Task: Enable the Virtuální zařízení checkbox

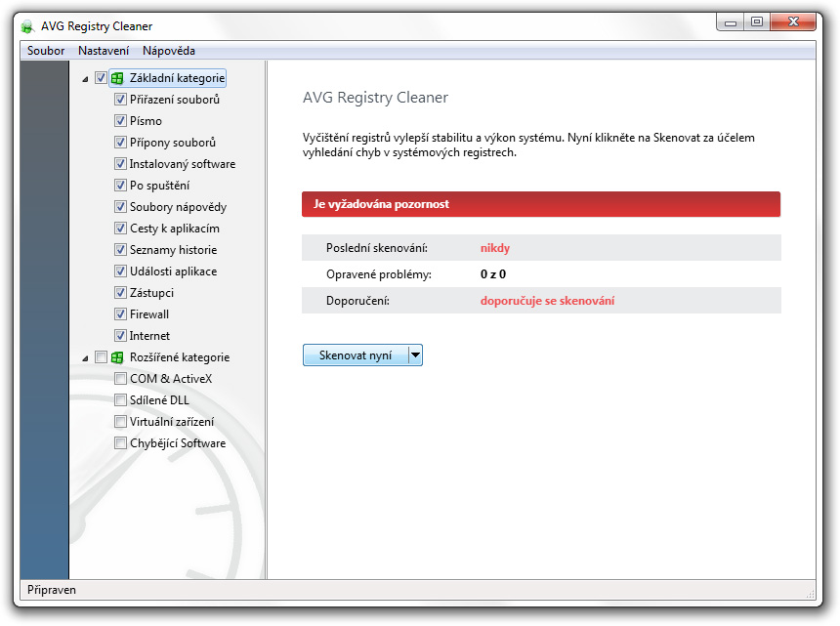Action: 120,422
